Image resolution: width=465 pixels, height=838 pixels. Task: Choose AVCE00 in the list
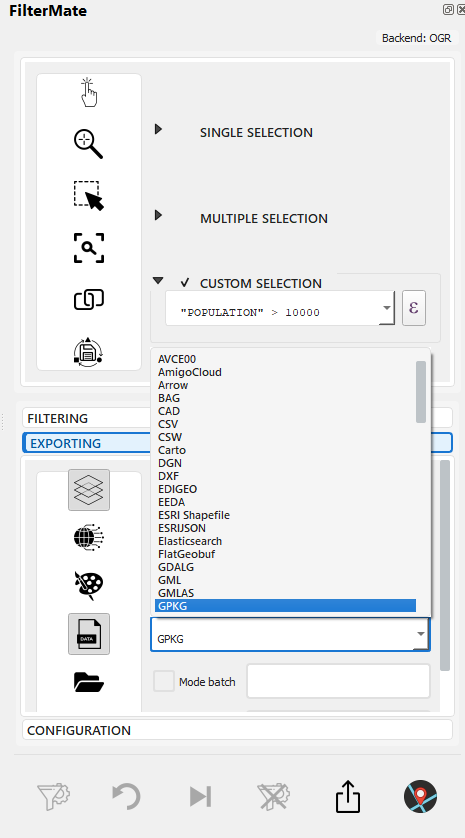click(x=285, y=359)
